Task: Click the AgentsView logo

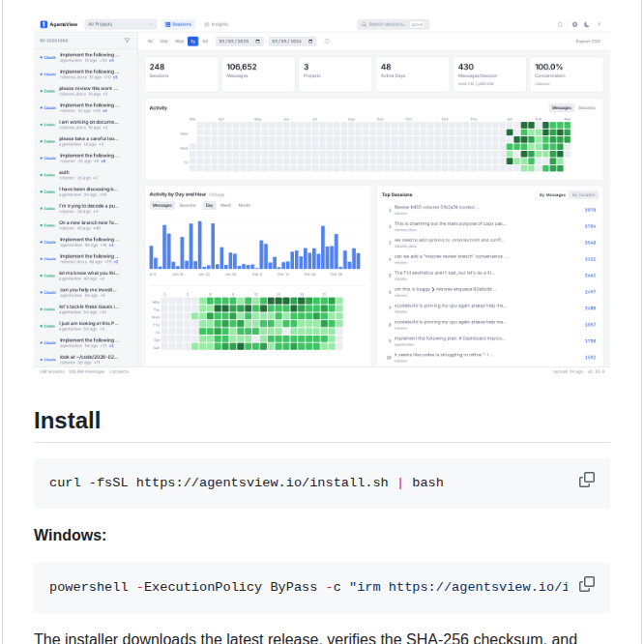Action: [x=58, y=23]
